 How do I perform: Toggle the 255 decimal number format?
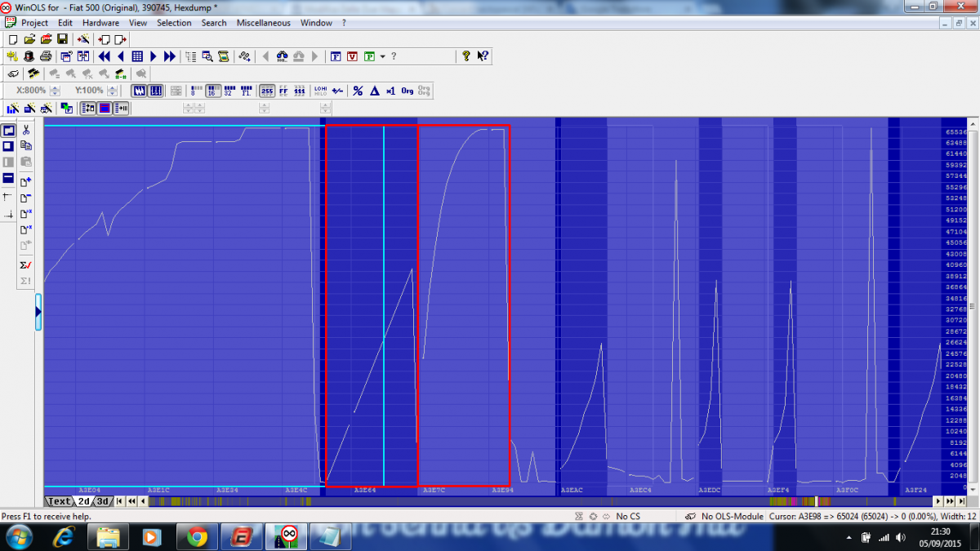point(266,91)
